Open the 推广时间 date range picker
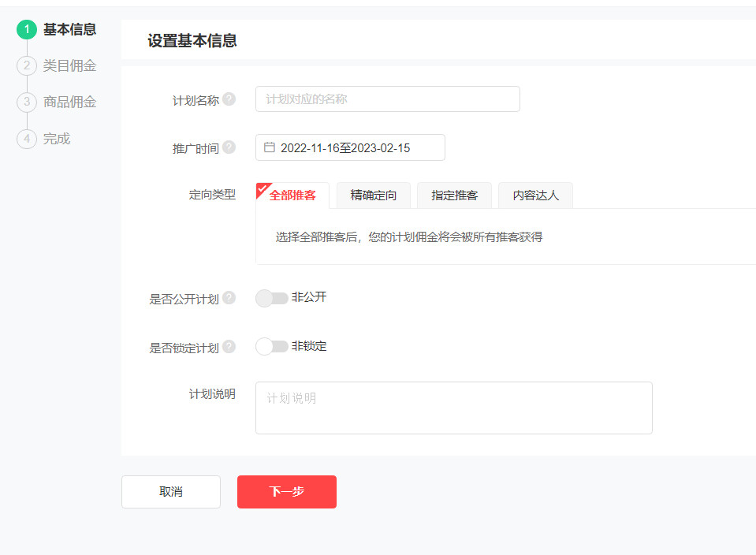Image resolution: width=756 pixels, height=555 pixels. [x=350, y=147]
